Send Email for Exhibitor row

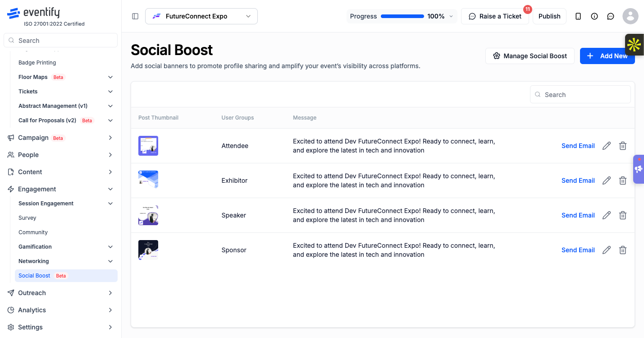pyautogui.click(x=578, y=181)
